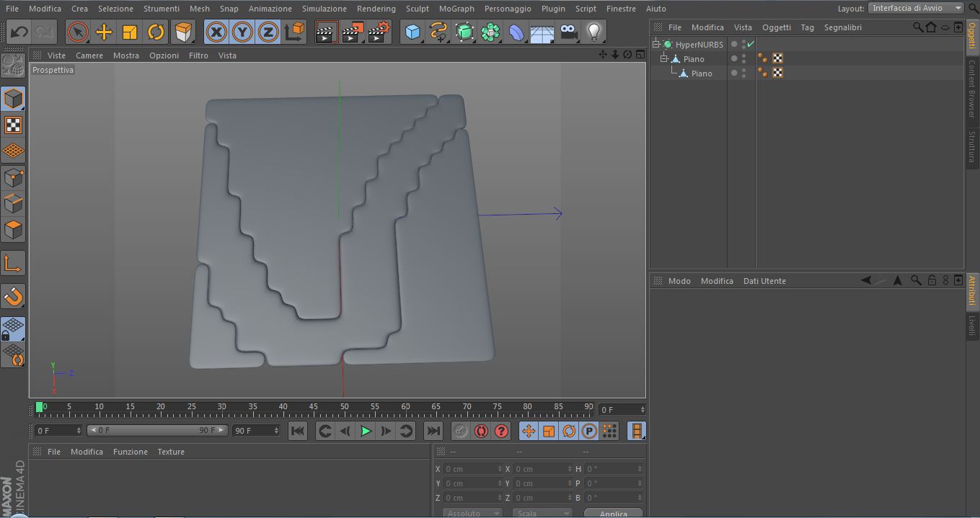Open the Light object icon
Viewport: 980px width, 518px height.
tap(593, 32)
